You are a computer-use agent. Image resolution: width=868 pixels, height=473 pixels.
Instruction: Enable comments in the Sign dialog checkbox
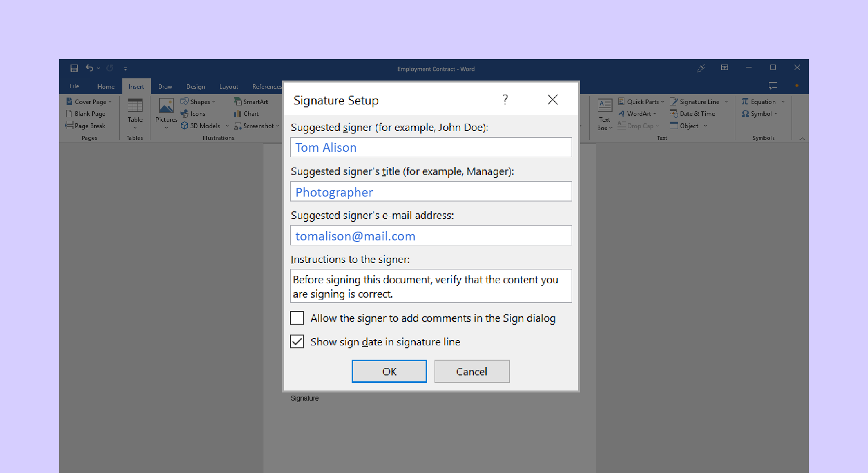[296, 318]
